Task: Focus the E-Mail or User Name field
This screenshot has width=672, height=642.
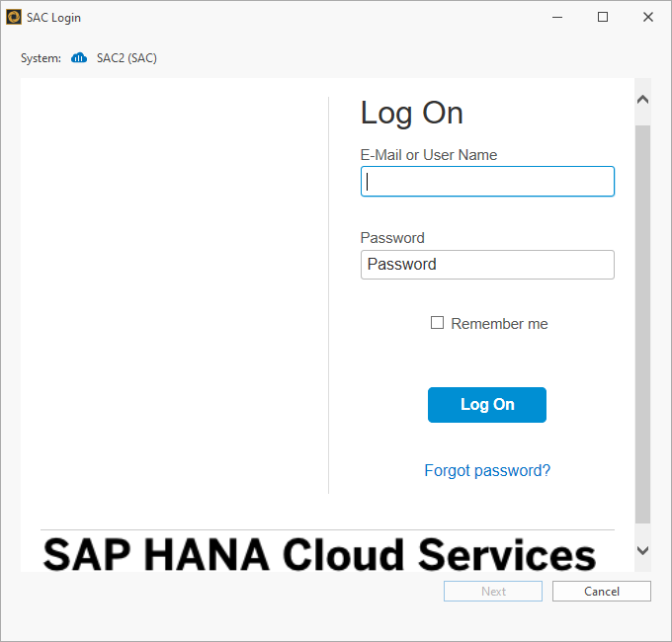Action: 487,182
